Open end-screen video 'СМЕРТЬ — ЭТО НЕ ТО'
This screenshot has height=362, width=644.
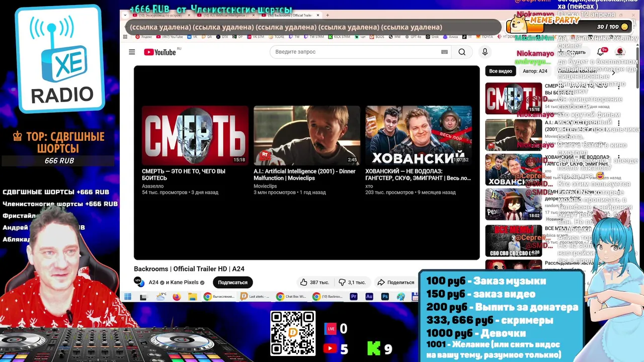(195, 135)
